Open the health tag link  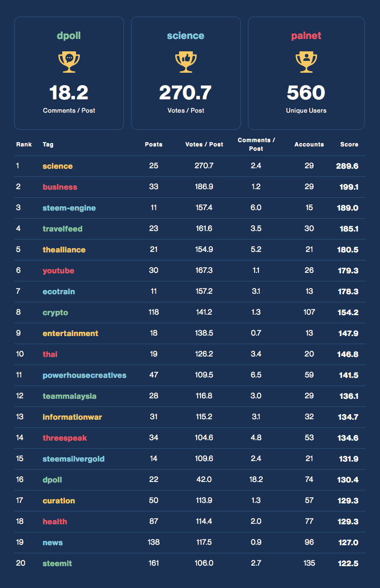point(55,521)
